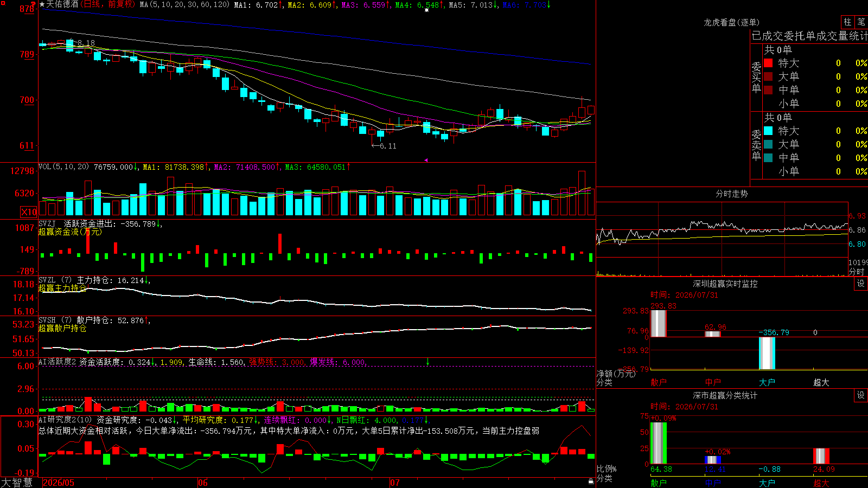Click the 2026/05 date marker on time axis

(59, 483)
